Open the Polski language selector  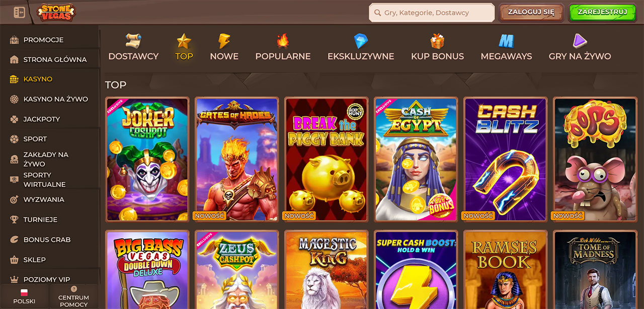tap(24, 296)
